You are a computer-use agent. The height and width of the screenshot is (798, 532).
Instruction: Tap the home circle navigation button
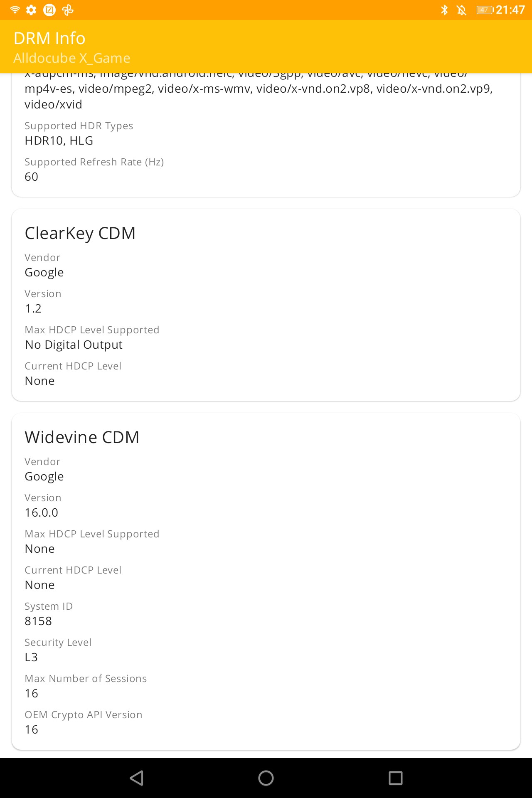[266, 778]
